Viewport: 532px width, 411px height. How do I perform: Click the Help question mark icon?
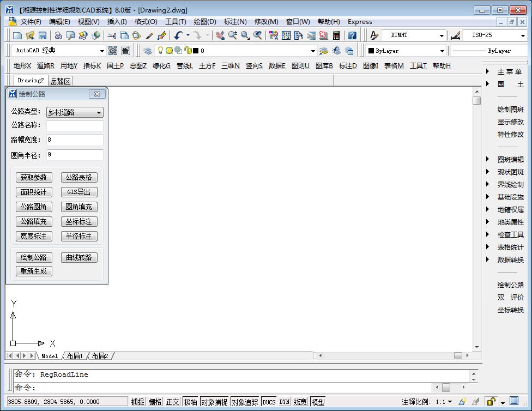pyautogui.click(x=352, y=35)
